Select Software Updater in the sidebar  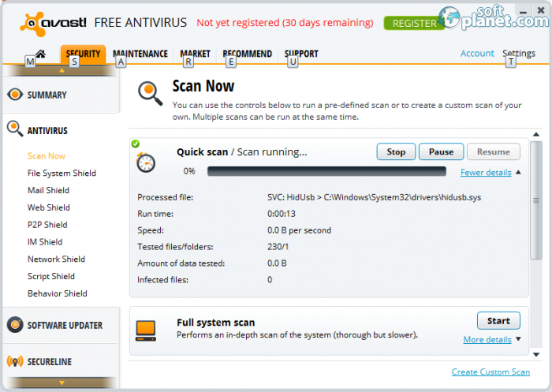coord(65,326)
